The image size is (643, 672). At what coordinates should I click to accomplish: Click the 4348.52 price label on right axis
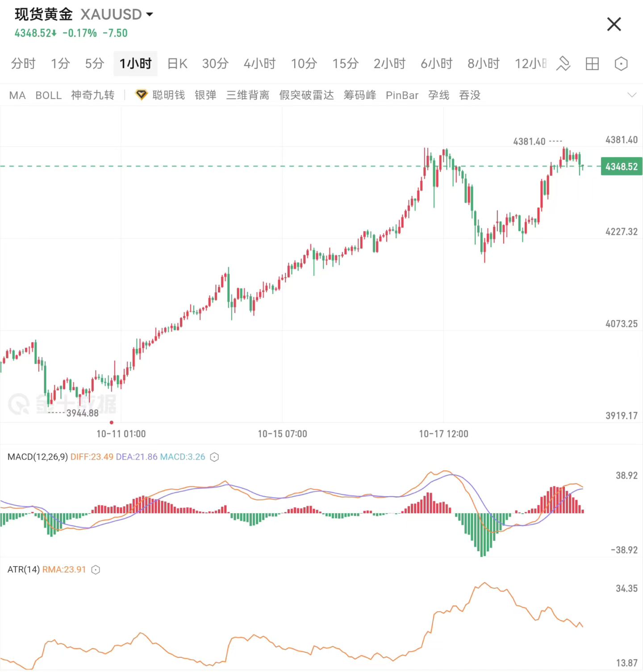621,166
